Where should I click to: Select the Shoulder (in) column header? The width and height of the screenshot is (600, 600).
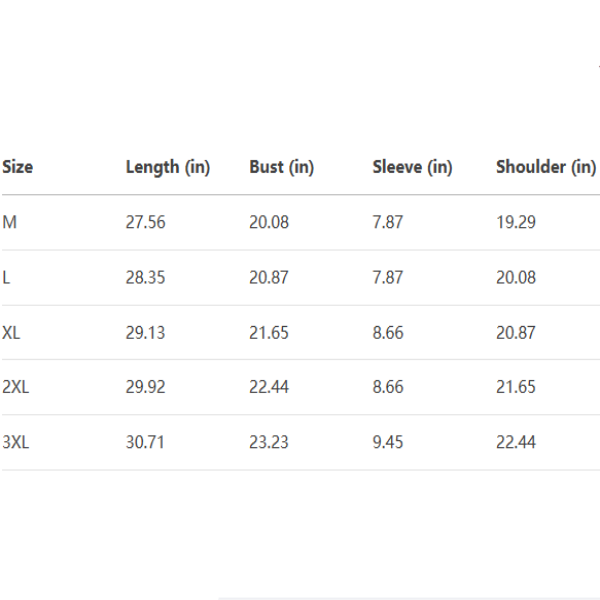(x=545, y=167)
